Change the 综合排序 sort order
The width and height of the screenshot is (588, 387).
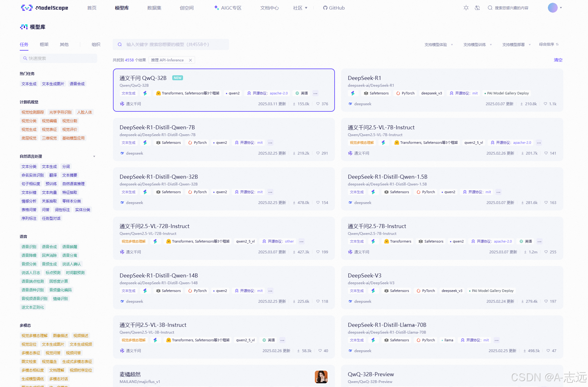click(x=549, y=44)
